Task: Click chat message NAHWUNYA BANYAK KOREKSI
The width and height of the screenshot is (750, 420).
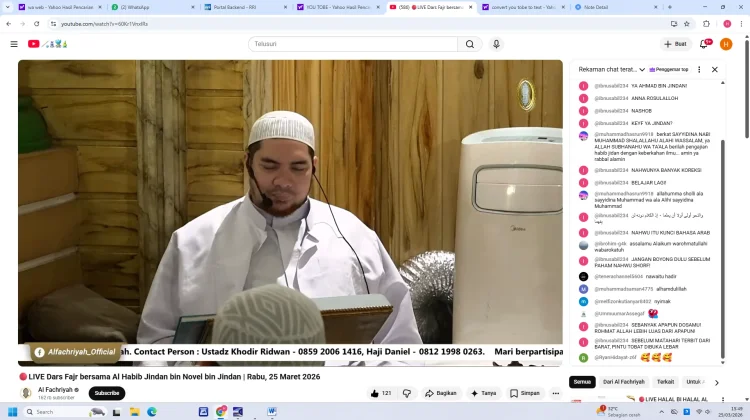Action: tap(666, 170)
